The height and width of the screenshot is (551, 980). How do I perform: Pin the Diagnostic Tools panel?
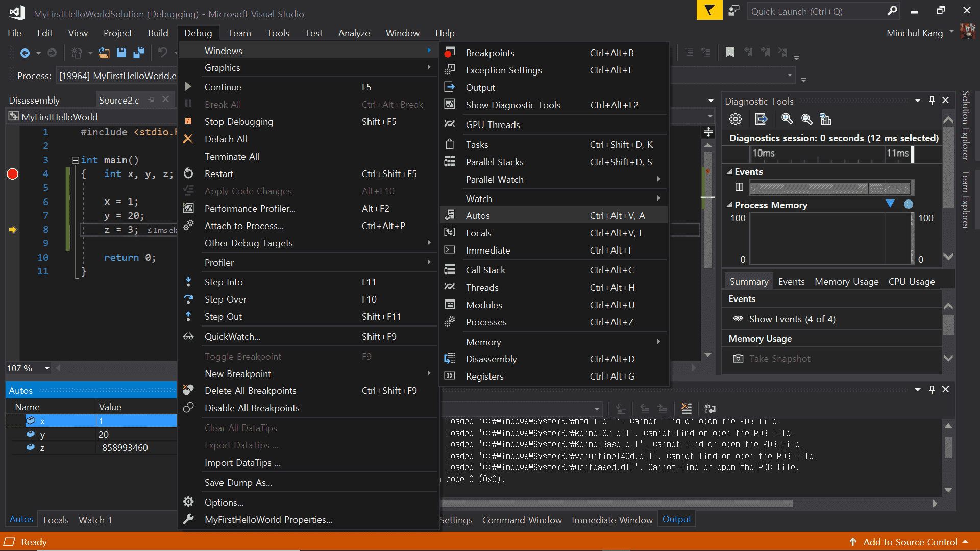tap(932, 101)
